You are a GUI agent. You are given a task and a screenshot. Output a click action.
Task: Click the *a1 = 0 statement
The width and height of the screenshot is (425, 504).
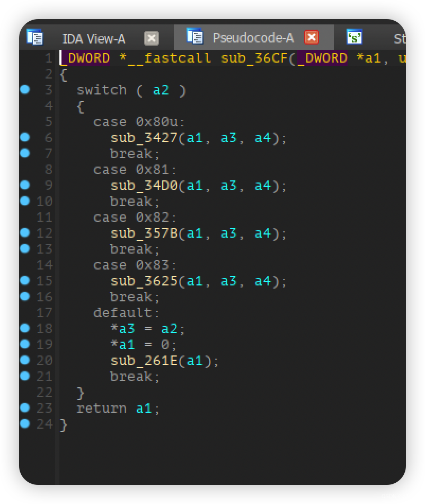143,345
